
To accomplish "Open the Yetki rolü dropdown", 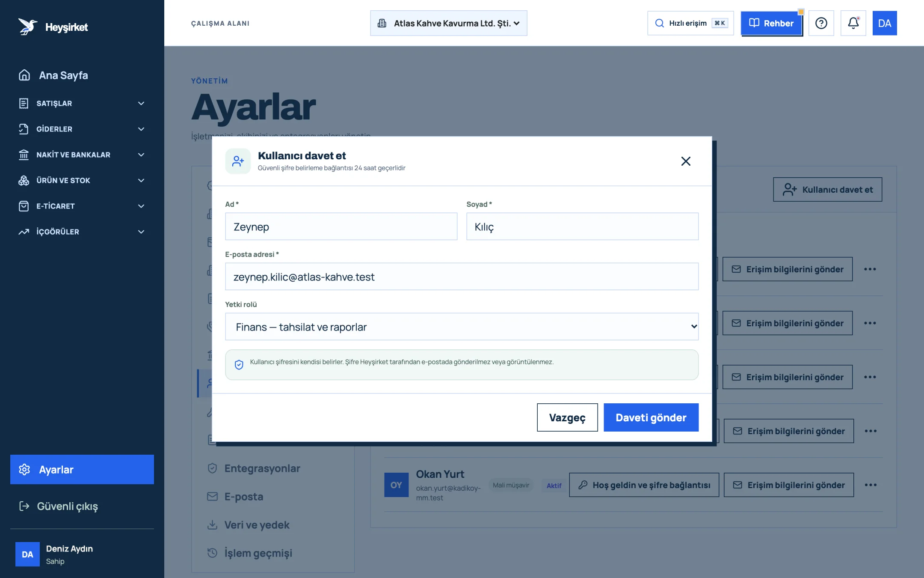I will tap(462, 327).
